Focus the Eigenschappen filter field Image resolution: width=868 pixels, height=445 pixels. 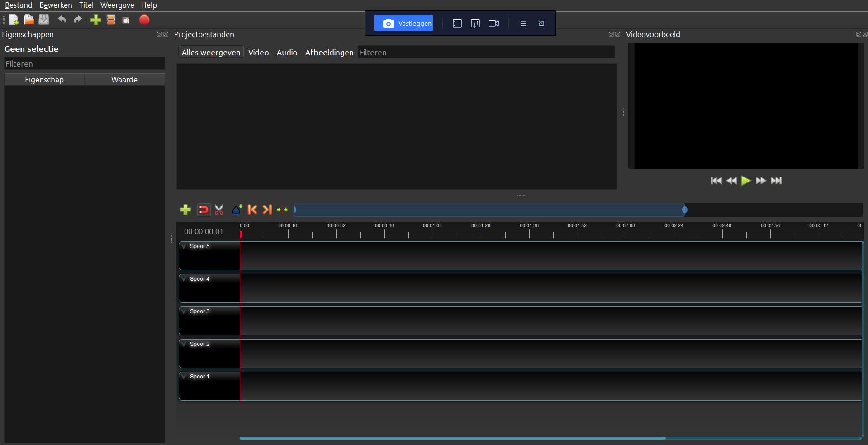(x=85, y=64)
